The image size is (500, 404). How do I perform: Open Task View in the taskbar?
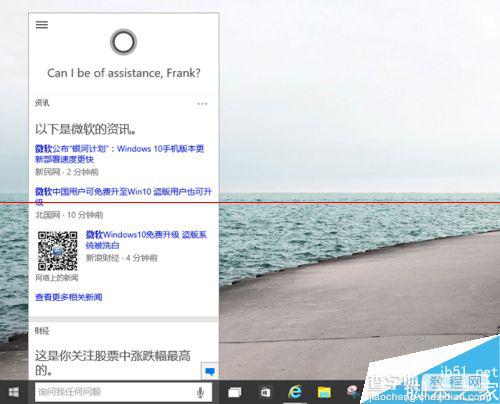coord(234,392)
